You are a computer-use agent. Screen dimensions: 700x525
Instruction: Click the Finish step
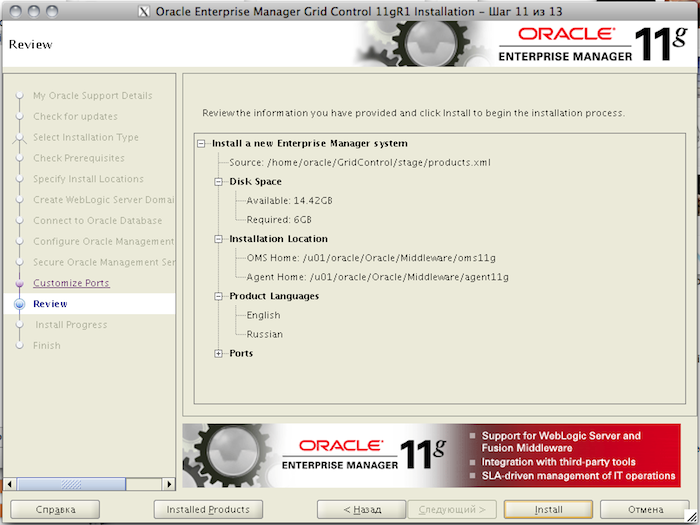pos(46,346)
